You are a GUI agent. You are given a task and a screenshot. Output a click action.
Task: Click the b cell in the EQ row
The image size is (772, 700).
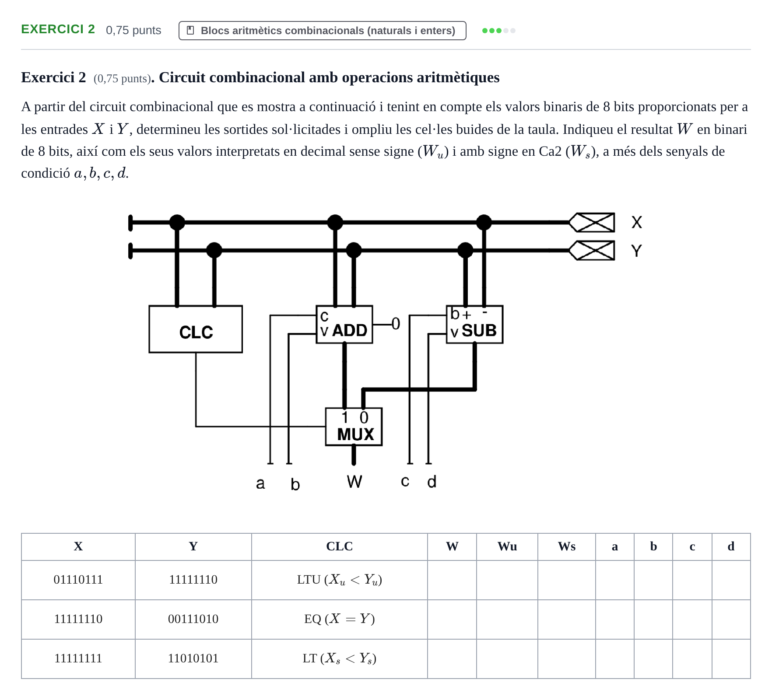click(x=653, y=619)
